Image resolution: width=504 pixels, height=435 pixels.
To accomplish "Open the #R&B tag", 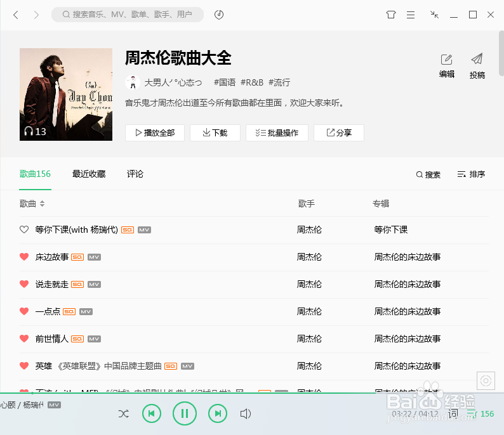I will 252,82.
